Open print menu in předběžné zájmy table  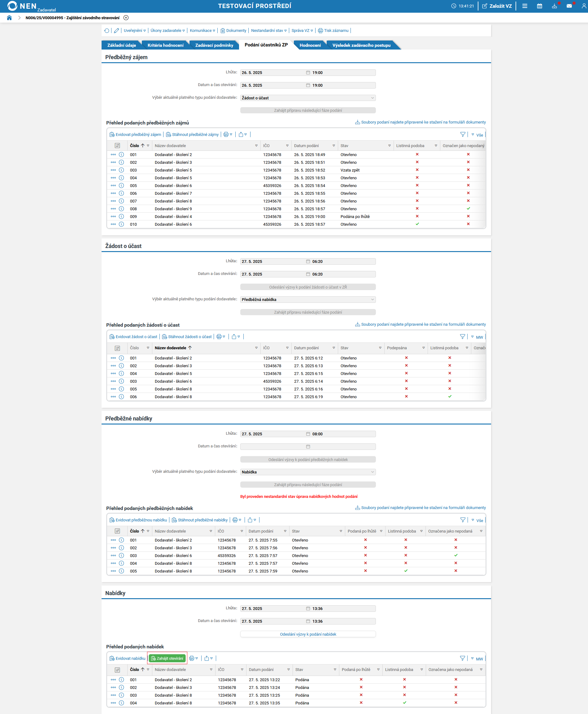pyautogui.click(x=228, y=134)
